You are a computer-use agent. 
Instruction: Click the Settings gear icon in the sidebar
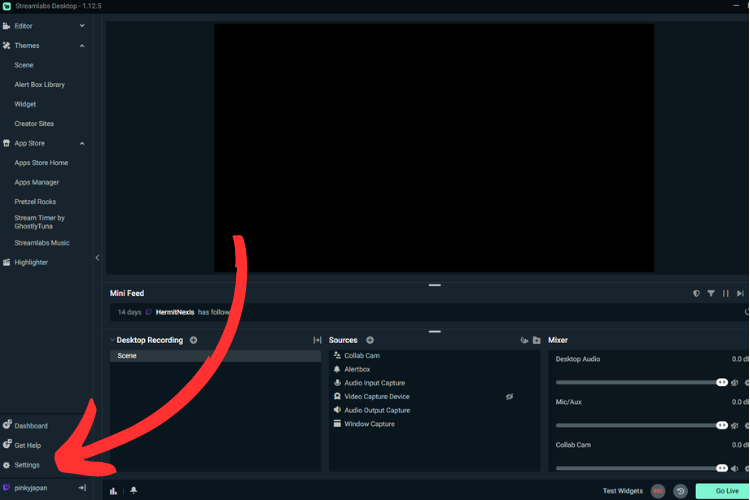tap(6, 465)
